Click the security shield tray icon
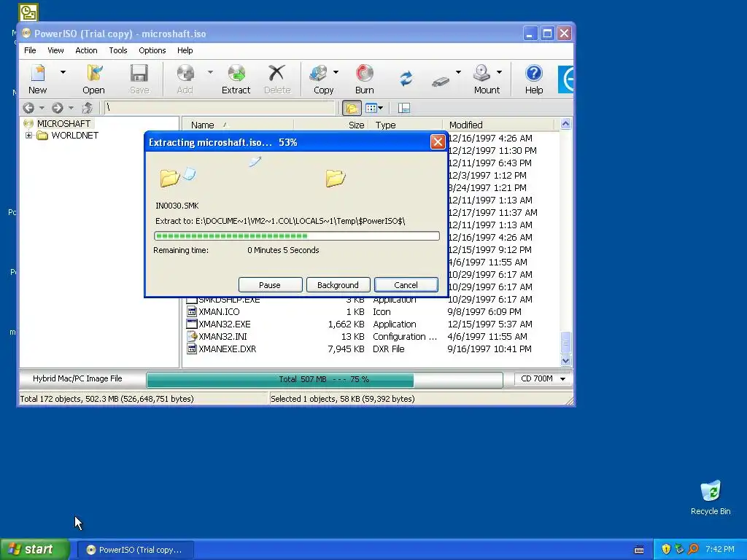Image resolution: width=747 pixels, height=560 pixels. click(x=666, y=550)
